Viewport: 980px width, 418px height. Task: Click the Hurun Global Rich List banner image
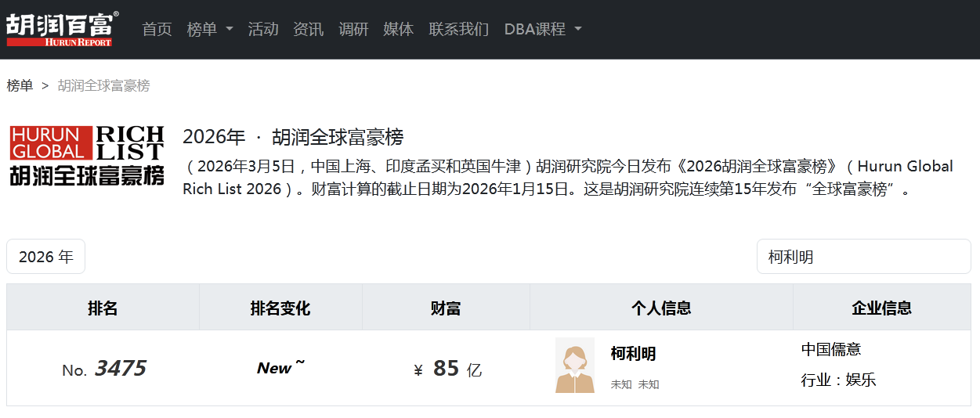[x=87, y=155]
